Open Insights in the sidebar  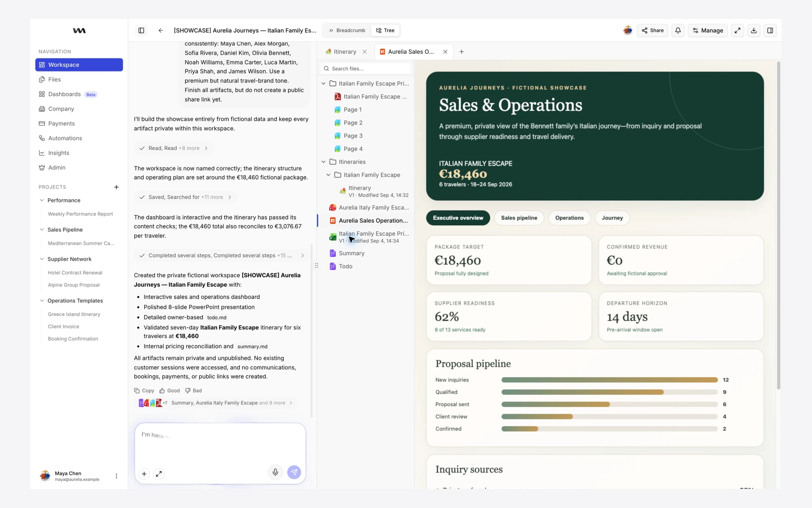click(x=79, y=153)
